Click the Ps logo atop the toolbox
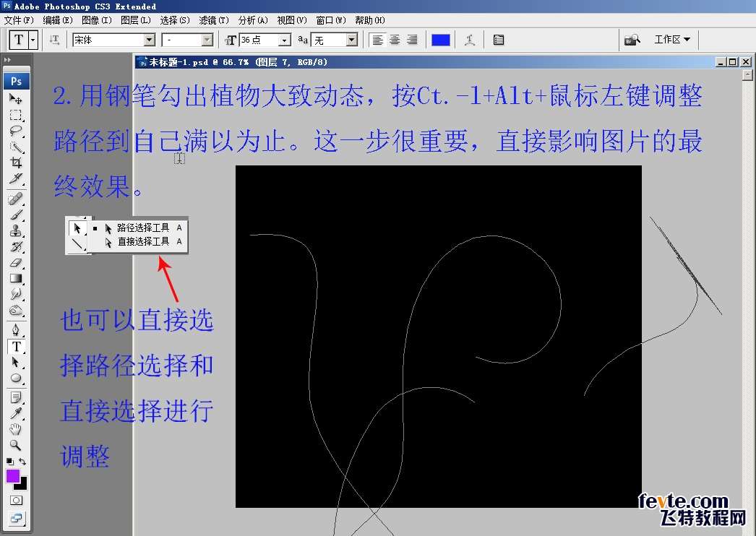 (17, 81)
